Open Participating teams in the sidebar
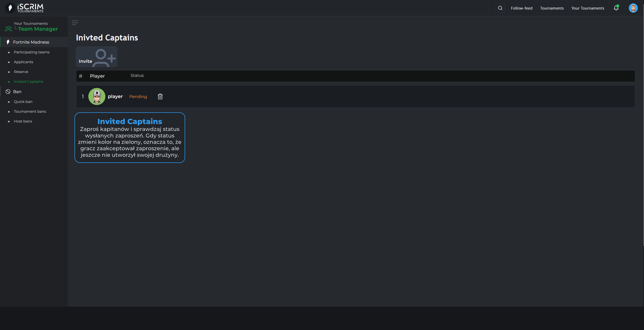The image size is (644, 330). (x=32, y=52)
